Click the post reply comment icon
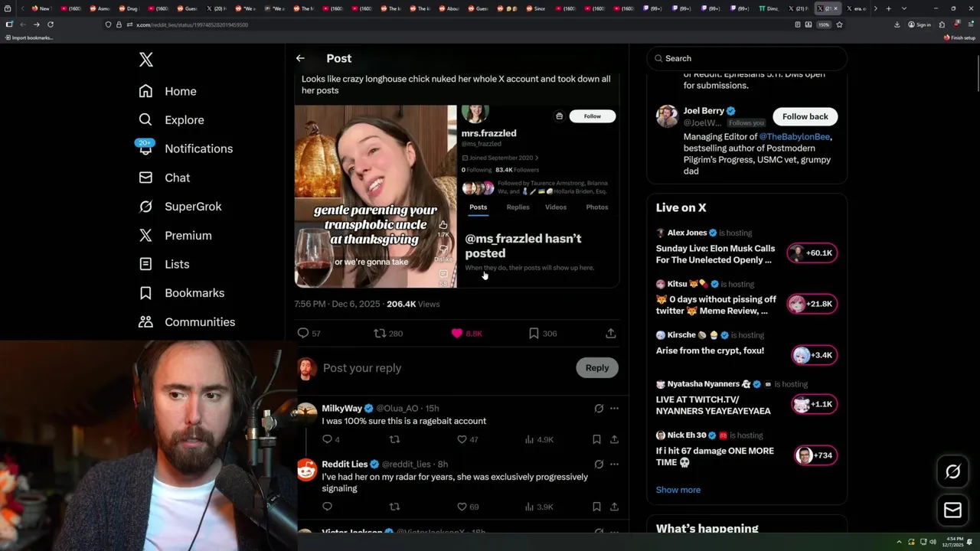 coord(303,333)
